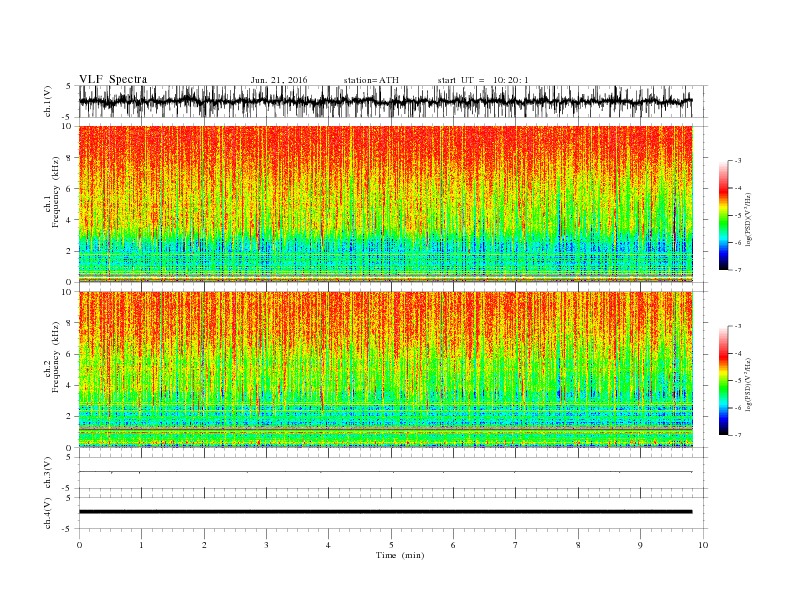The width and height of the screenshot is (792, 612).
Task: Click the '7' time axis tick label
Action: (516, 545)
